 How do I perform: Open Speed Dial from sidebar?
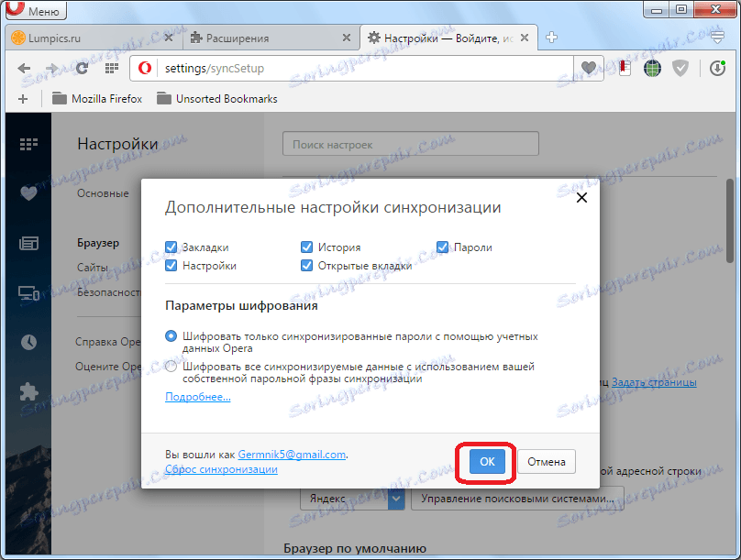pos(28,144)
